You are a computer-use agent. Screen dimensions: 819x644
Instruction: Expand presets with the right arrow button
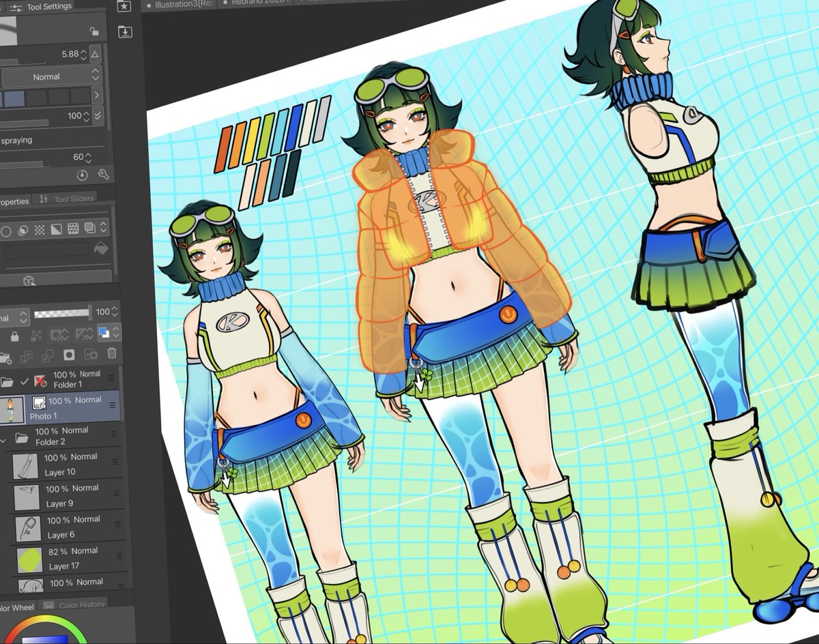pos(97,96)
